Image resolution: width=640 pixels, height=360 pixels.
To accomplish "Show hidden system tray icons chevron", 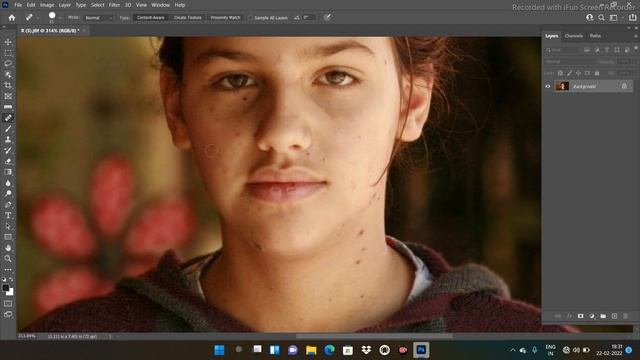I will tap(513, 350).
